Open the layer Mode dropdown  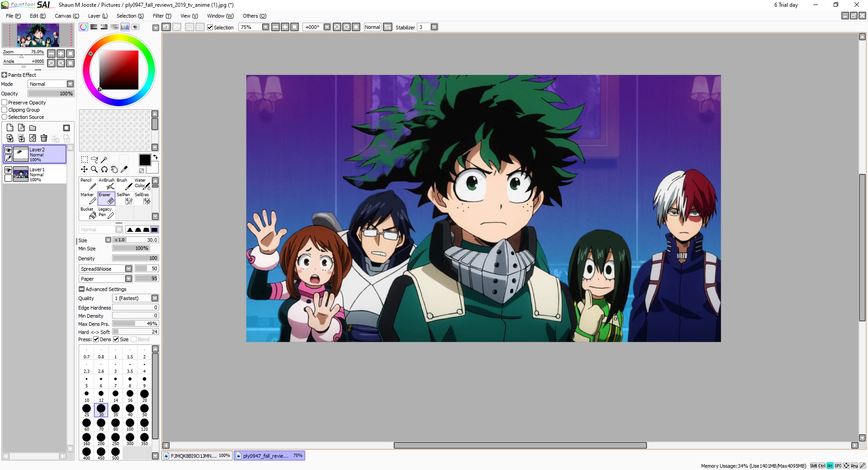coord(70,84)
